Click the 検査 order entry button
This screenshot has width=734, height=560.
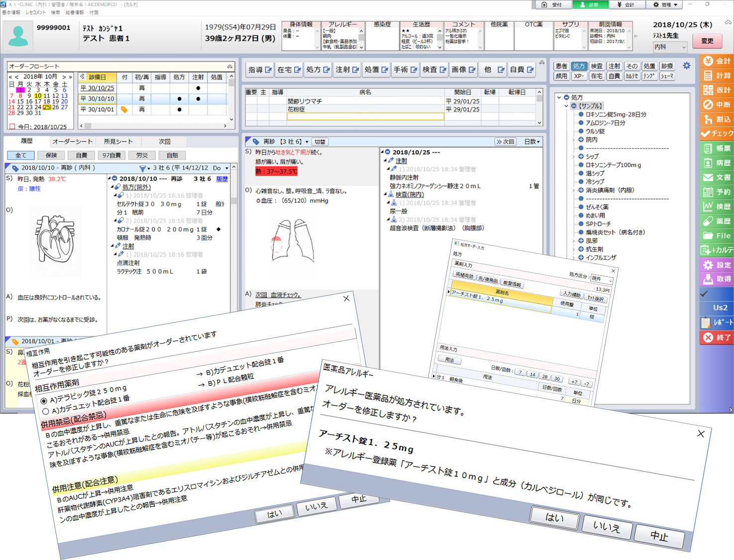(x=434, y=70)
